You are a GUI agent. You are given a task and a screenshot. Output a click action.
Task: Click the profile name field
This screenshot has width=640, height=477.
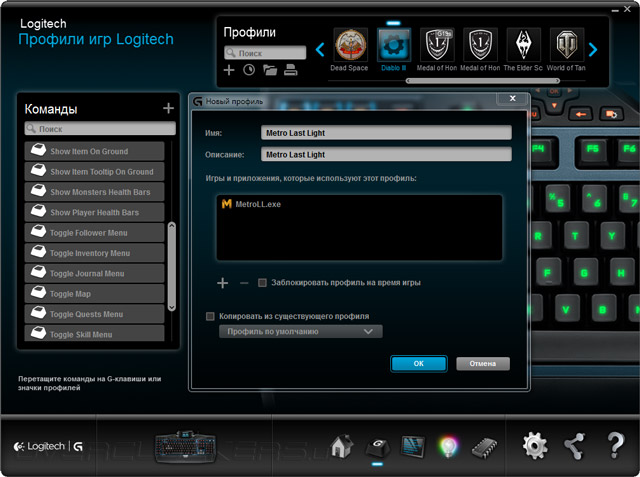click(x=386, y=133)
